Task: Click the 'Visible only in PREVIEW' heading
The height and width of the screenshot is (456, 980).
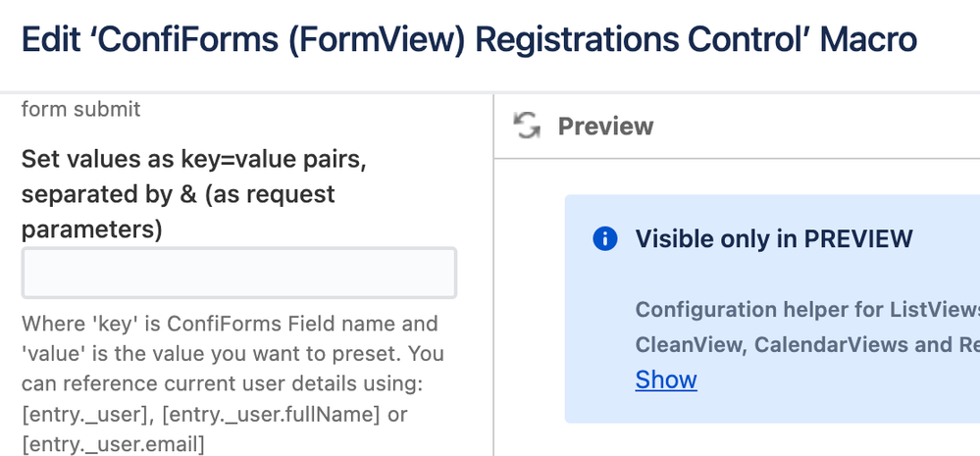Action: coord(774,238)
